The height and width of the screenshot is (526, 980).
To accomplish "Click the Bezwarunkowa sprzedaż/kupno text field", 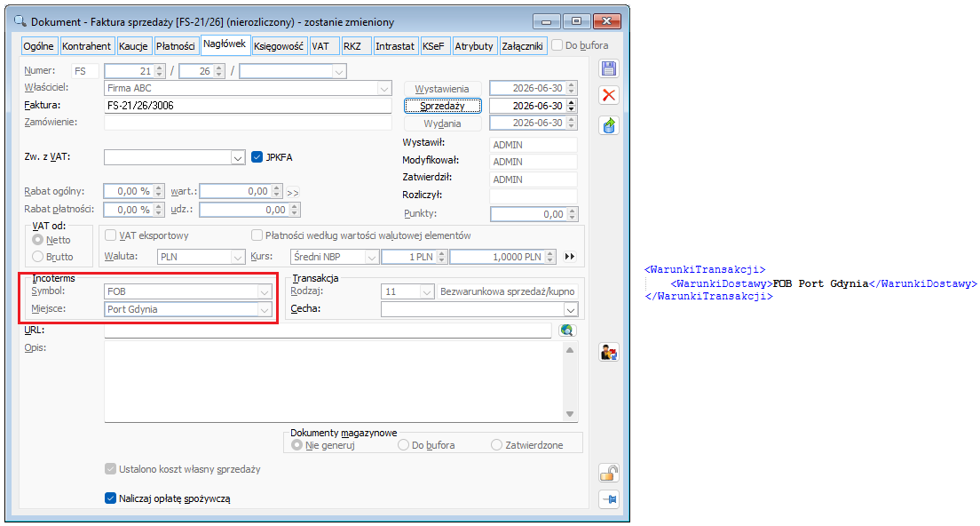I will click(x=508, y=291).
